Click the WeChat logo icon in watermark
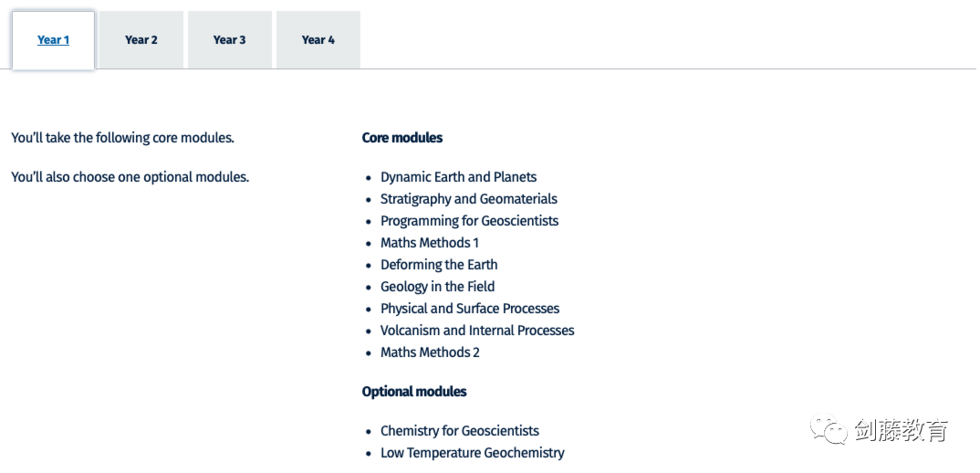 coord(829,429)
